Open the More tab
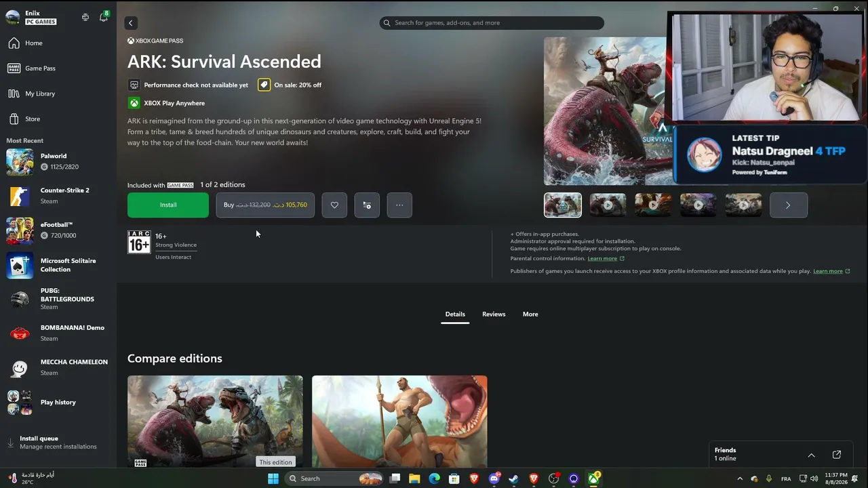 pos(530,314)
